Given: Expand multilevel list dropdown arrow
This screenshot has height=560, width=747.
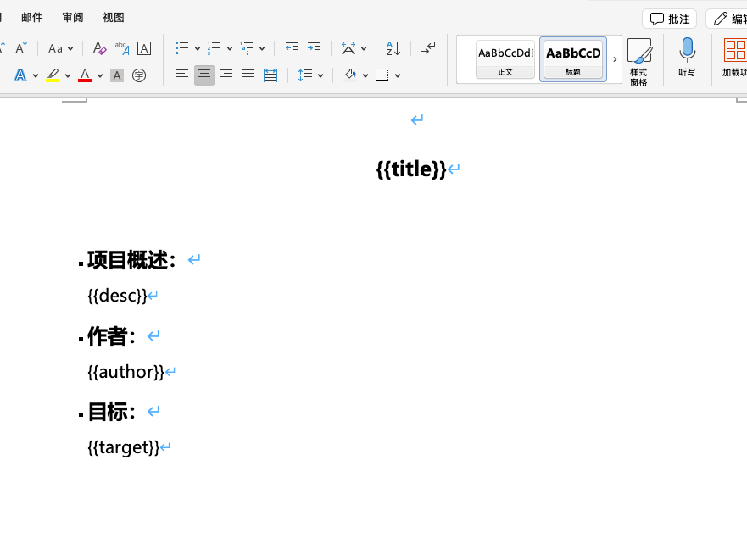Looking at the screenshot, I should tap(262, 48).
